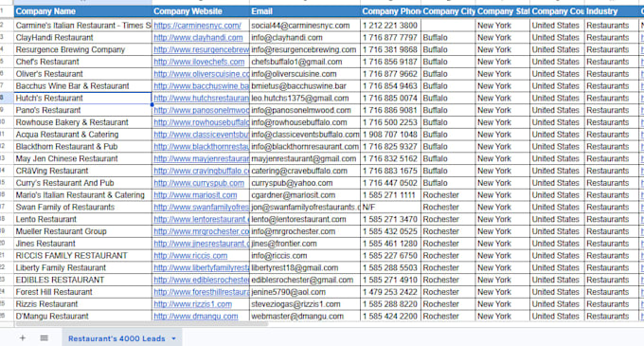Select the Company Website header cell
Screen dimensions: 644x346
click(x=201, y=11)
